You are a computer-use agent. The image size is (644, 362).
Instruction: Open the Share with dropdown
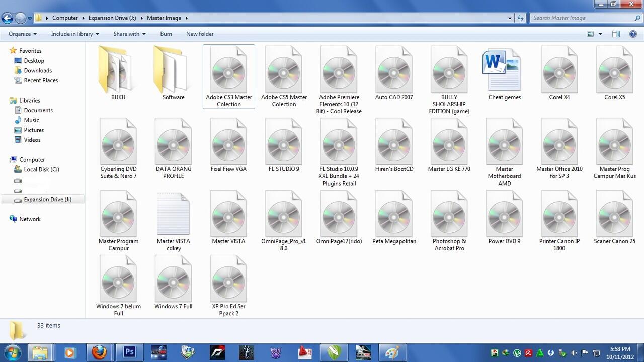pyautogui.click(x=129, y=34)
